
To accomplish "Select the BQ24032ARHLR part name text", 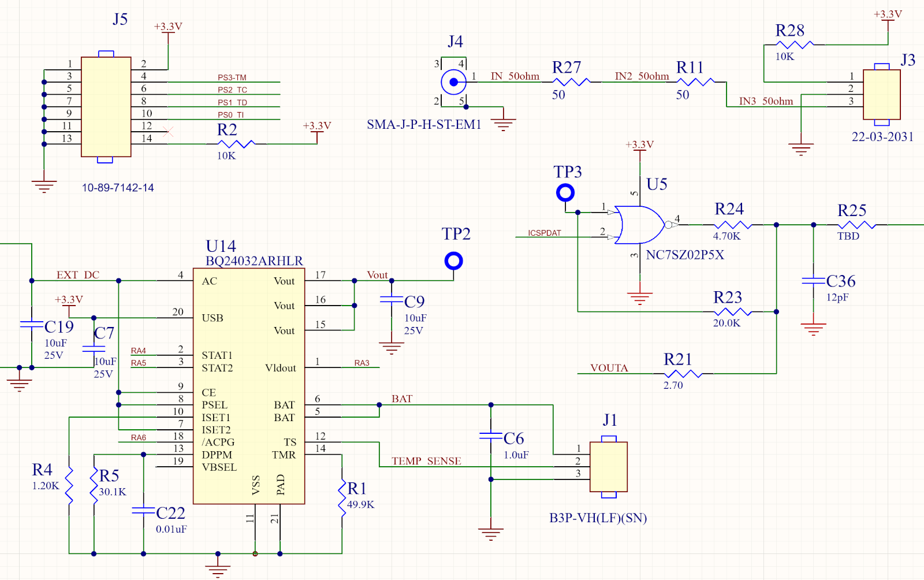I will click(x=255, y=261).
